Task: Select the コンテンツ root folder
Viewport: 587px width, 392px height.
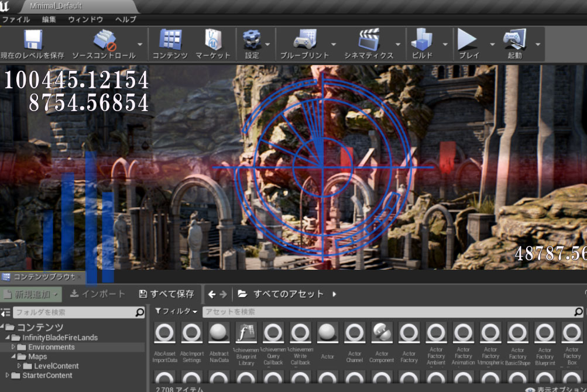Action: point(40,328)
